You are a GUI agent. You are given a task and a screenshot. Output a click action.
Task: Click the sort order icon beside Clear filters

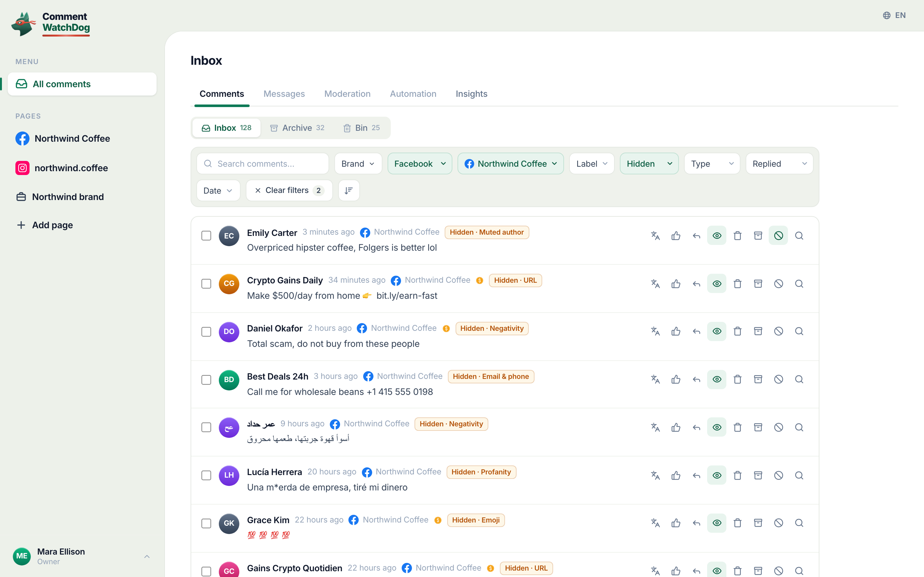[x=349, y=190]
